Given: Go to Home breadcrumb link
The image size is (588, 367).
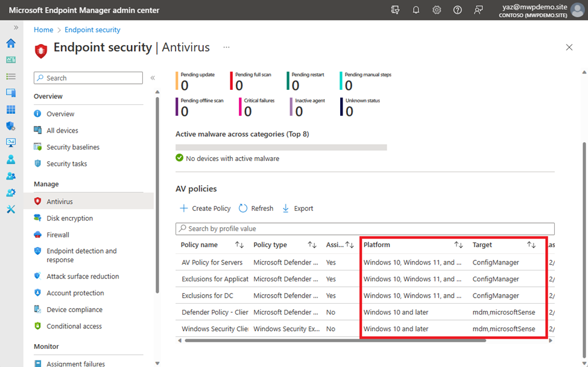Looking at the screenshot, I should click(43, 30).
